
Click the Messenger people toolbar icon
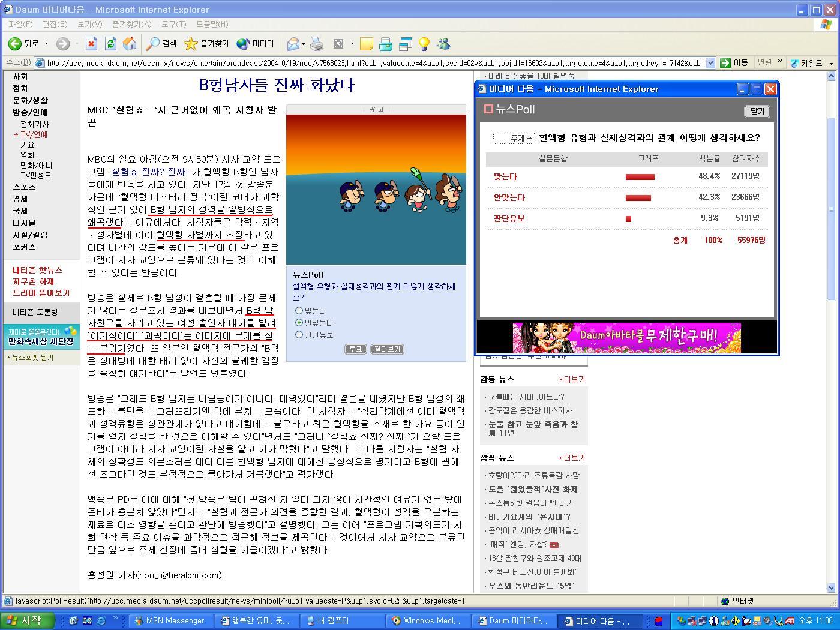[x=443, y=43]
